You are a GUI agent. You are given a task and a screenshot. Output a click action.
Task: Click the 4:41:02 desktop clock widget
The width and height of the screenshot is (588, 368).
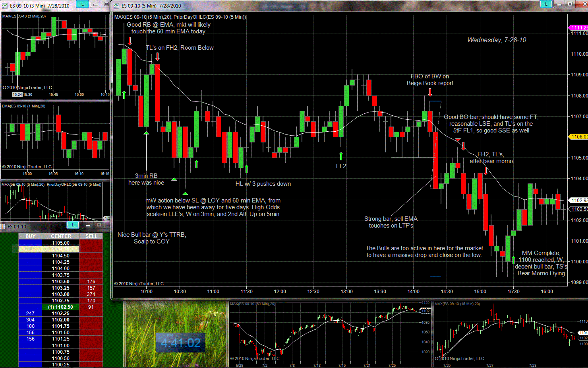pyautogui.click(x=181, y=343)
